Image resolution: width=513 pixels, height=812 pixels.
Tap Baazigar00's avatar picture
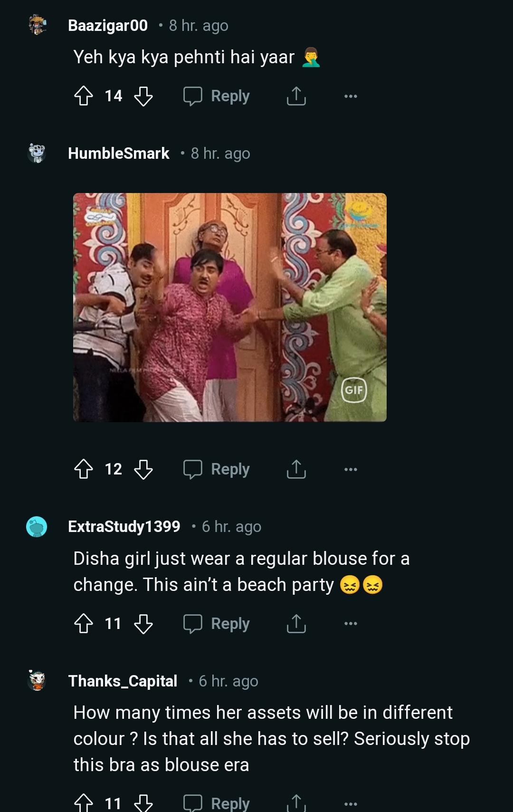[37, 25]
